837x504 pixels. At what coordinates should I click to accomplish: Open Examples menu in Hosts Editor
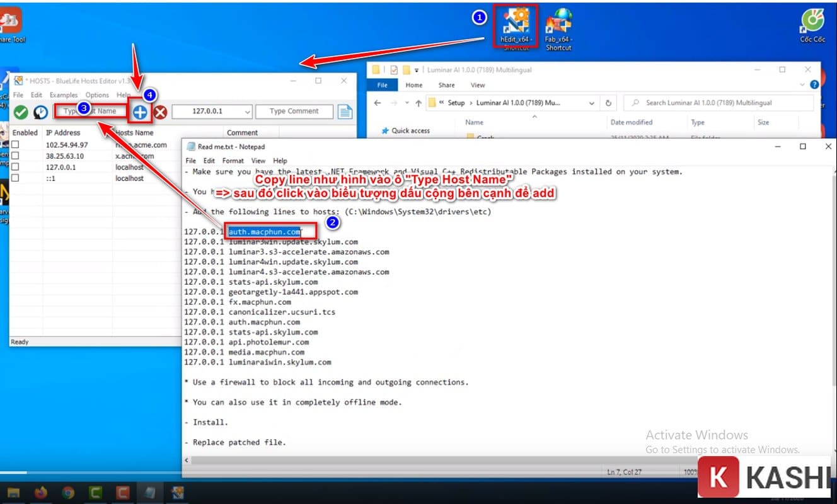click(64, 95)
